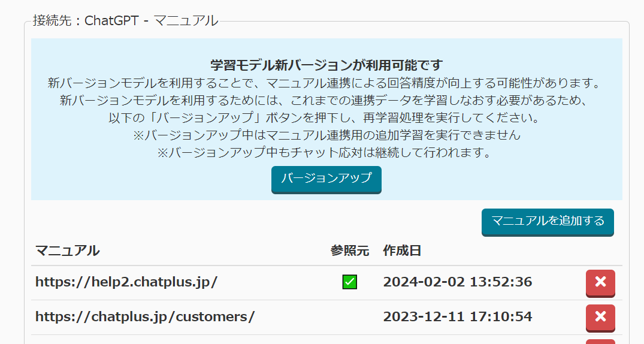
Task: Click the note about 追加学習を実行できません
Action: tap(326, 135)
